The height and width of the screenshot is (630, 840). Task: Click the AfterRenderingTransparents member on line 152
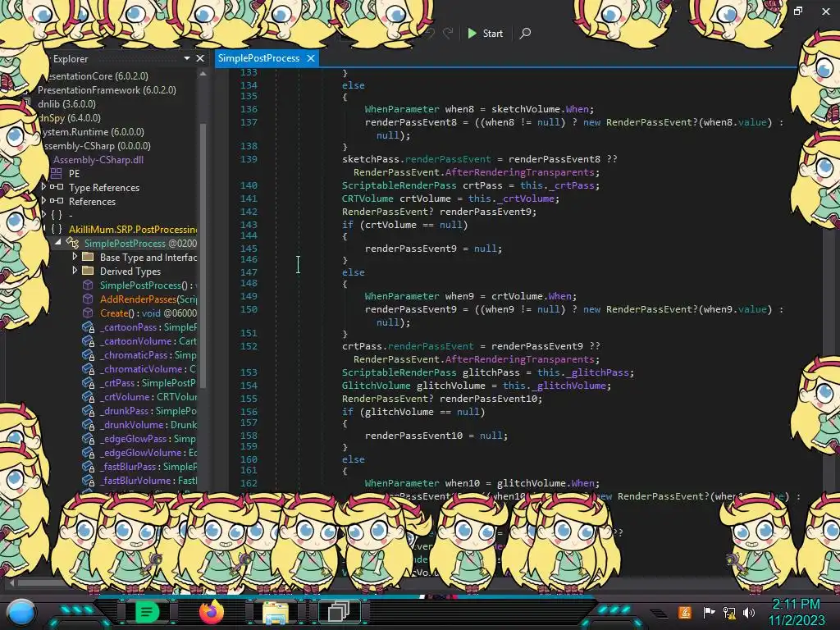click(x=519, y=359)
